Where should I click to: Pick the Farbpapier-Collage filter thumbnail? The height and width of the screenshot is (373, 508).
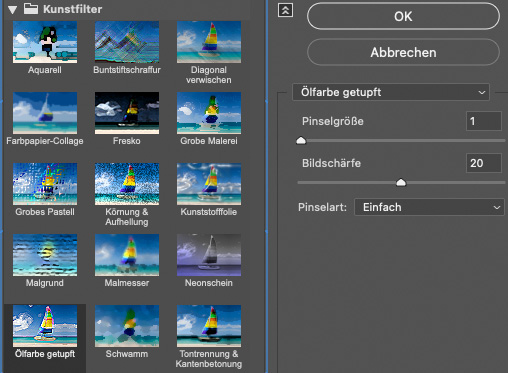(x=45, y=113)
